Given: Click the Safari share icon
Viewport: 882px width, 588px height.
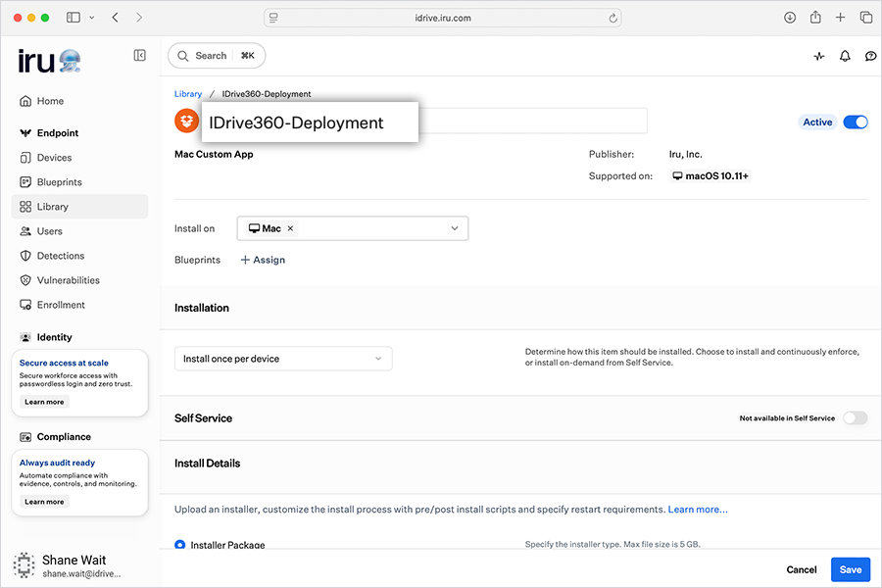Looking at the screenshot, I should coord(815,18).
